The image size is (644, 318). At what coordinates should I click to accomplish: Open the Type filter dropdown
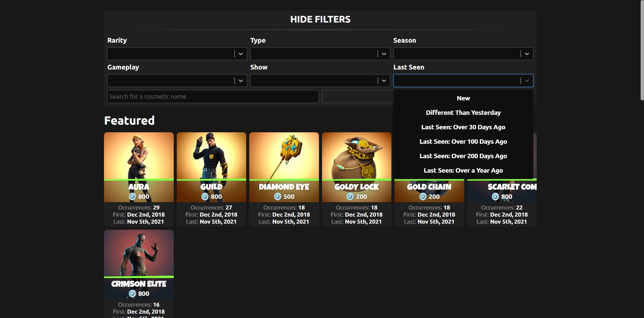click(x=320, y=54)
